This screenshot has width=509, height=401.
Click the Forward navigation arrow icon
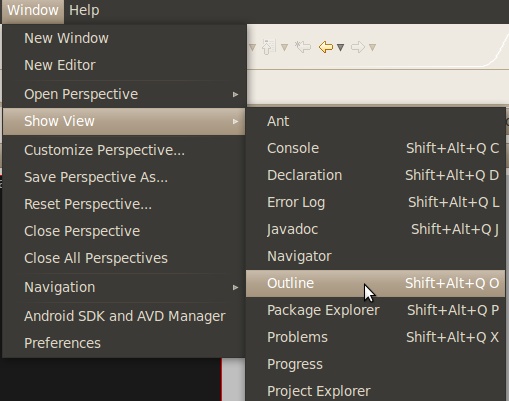[358, 47]
